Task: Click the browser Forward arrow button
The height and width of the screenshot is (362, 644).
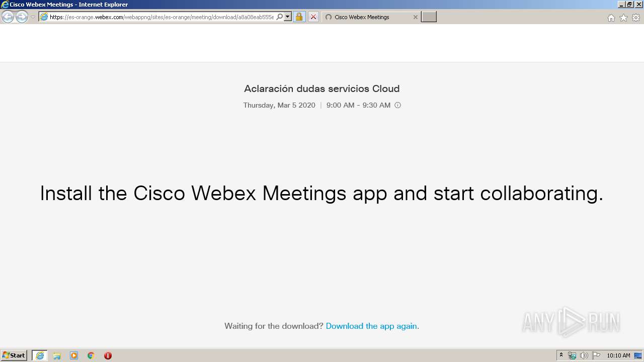Action: (22, 17)
